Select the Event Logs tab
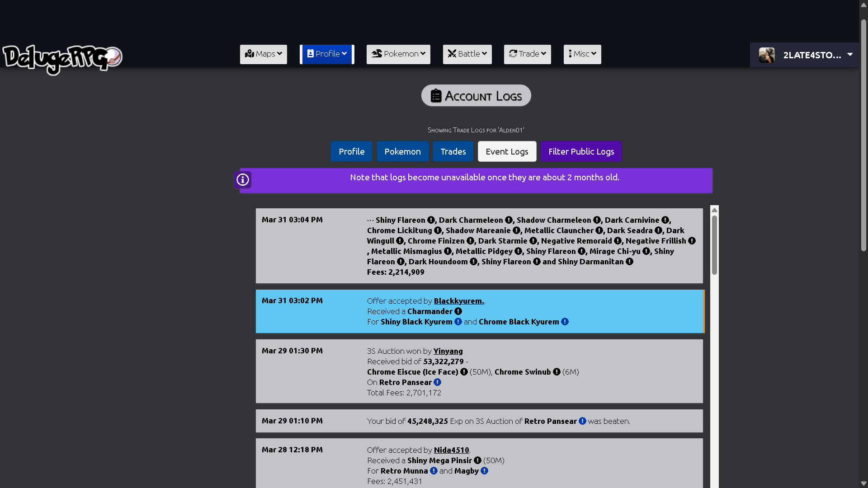 (x=507, y=151)
